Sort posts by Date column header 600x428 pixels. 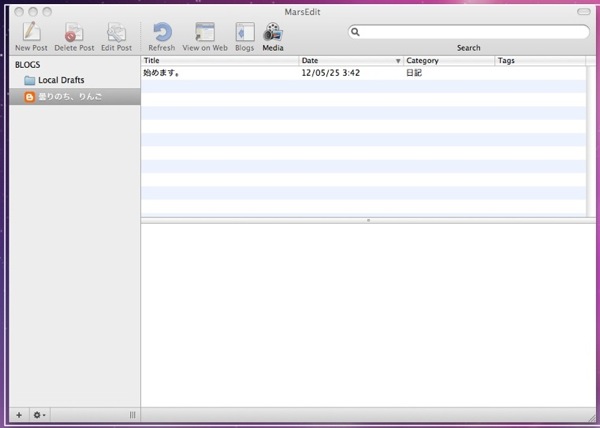click(351, 60)
